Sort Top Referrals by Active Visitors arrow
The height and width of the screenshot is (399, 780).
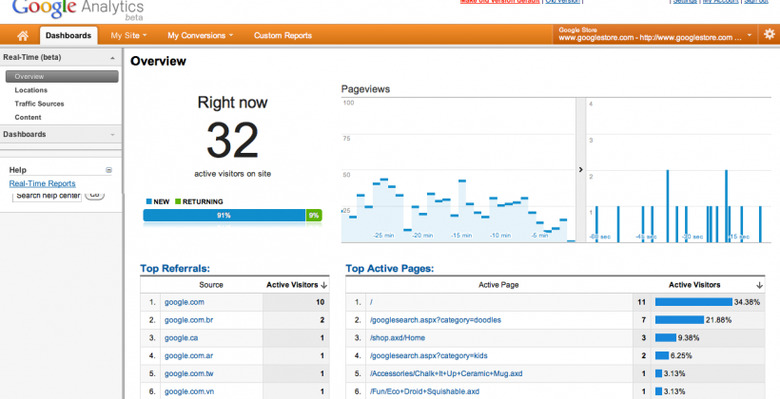click(324, 285)
